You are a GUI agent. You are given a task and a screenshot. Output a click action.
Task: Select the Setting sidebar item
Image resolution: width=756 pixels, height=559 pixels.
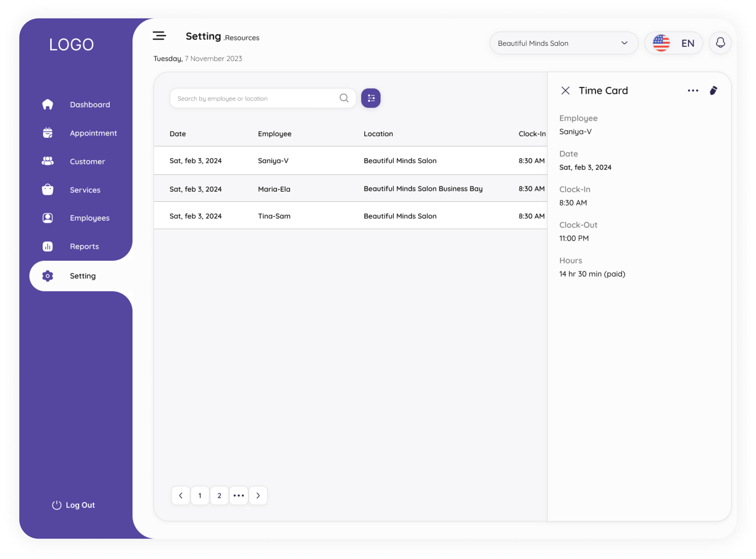(81, 276)
